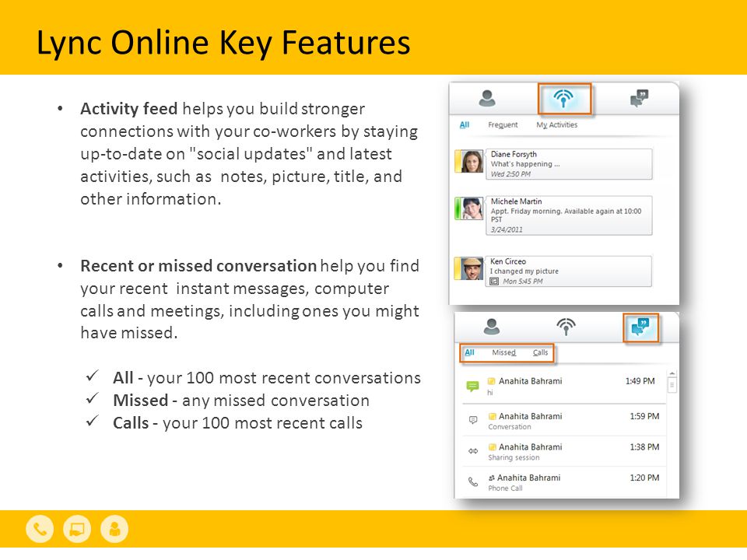
Task: Open Michele Martin's appointment note
Action: [x=569, y=215]
